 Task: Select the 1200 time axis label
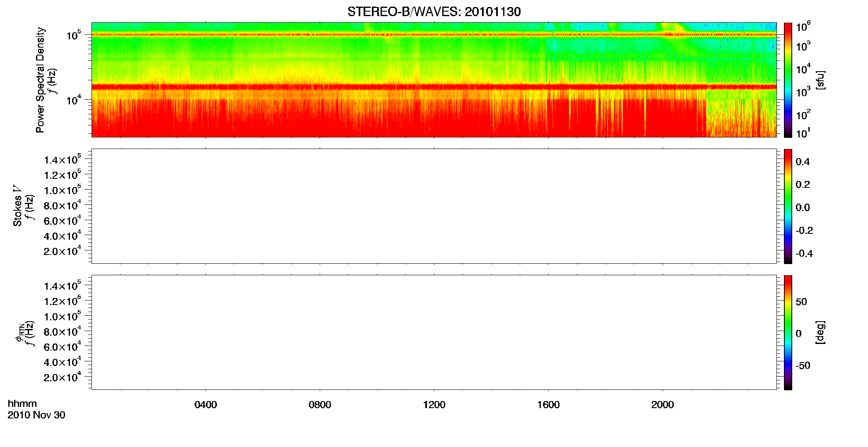[x=434, y=405]
